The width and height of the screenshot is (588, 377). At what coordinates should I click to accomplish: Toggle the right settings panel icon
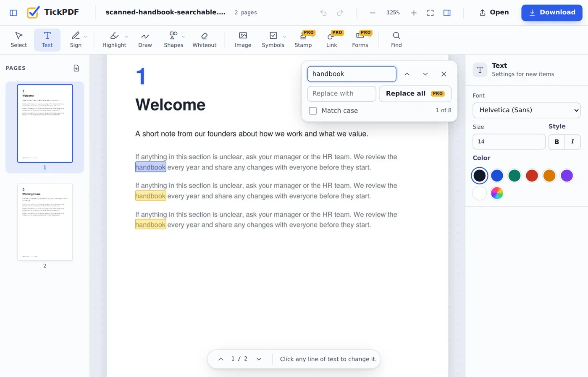(x=447, y=13)
